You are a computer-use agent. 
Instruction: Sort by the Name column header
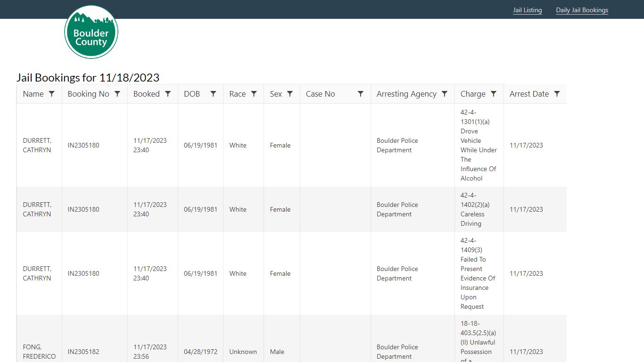(33, 94)
